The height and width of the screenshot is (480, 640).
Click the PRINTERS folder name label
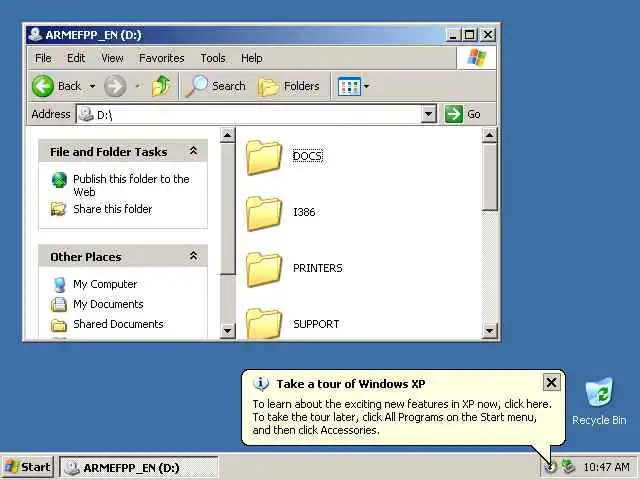click(318, 268)
